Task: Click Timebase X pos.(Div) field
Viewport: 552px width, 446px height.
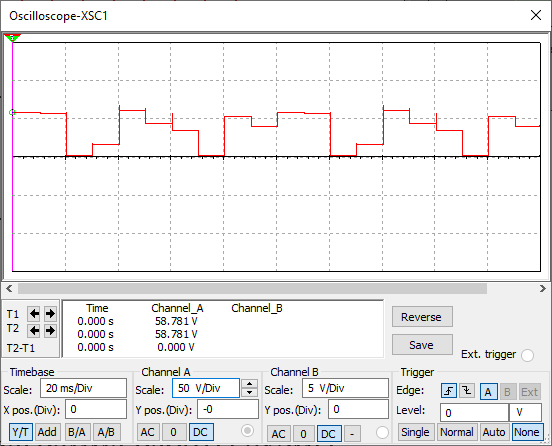Action: [x=96, y=409]
